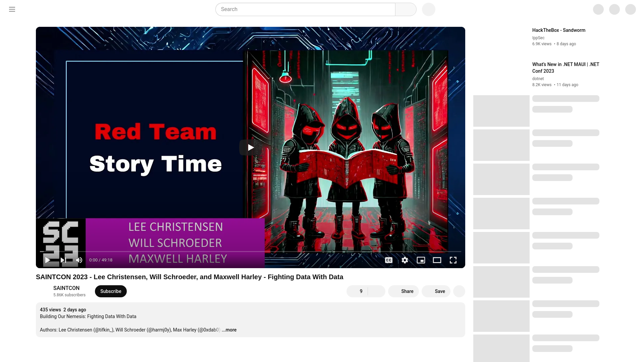Click '5.86K subscribers' text

point(69,295)
